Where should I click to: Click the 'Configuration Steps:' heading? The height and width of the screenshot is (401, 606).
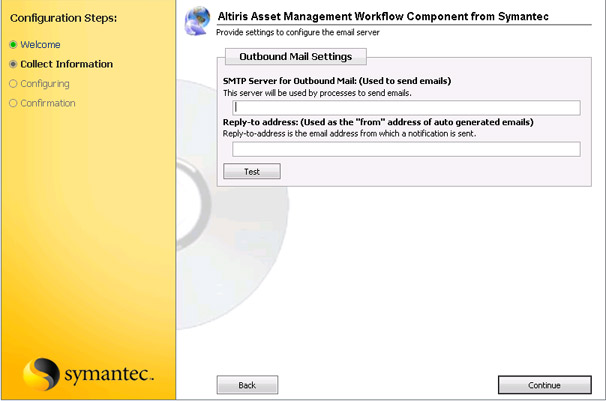pyautogui.click(x=63, y=18)
